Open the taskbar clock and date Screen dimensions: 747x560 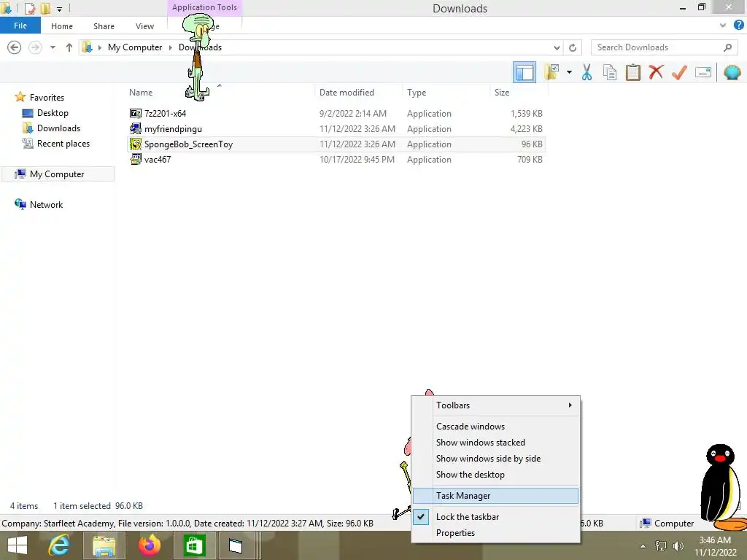(x=715, y=546)
